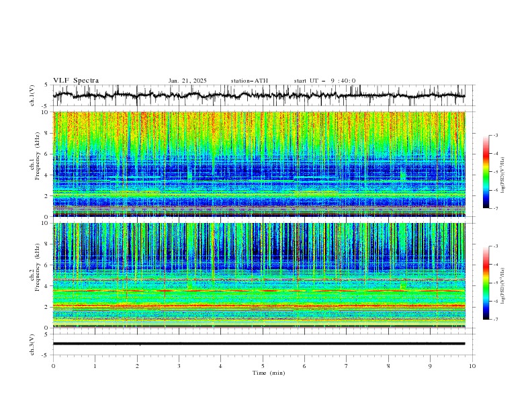Click the "-3" tick on upper colorbar

[x=495, y=135]
